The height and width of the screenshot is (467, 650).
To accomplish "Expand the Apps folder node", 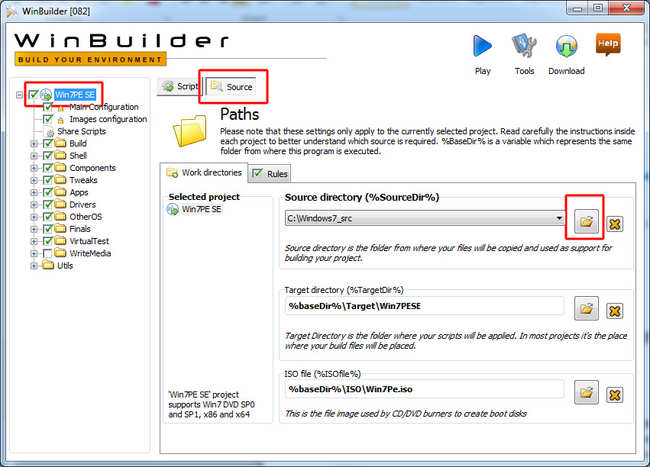I will coord(34,193).
